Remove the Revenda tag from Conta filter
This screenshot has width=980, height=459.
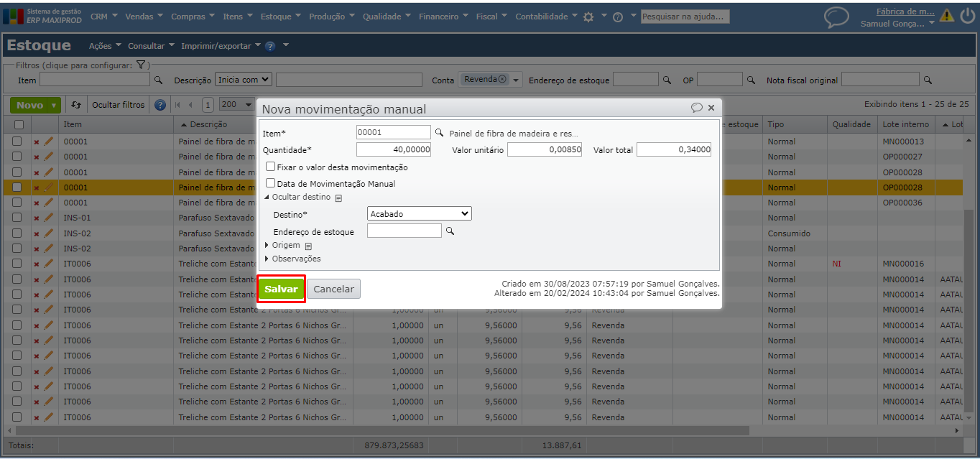click(502, 79)
